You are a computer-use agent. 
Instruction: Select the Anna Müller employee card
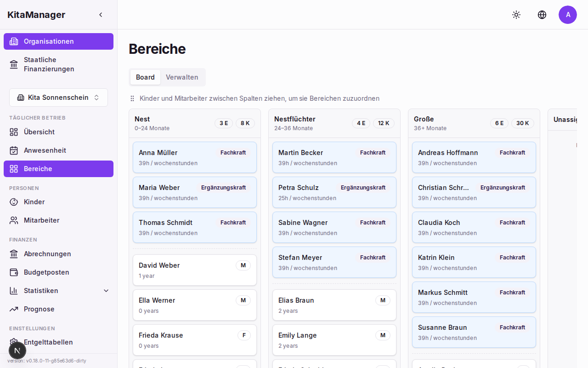point(194,157)
